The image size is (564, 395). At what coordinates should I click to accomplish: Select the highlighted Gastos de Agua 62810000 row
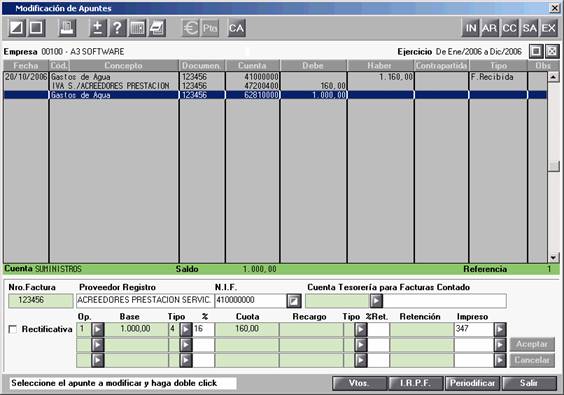275,95
